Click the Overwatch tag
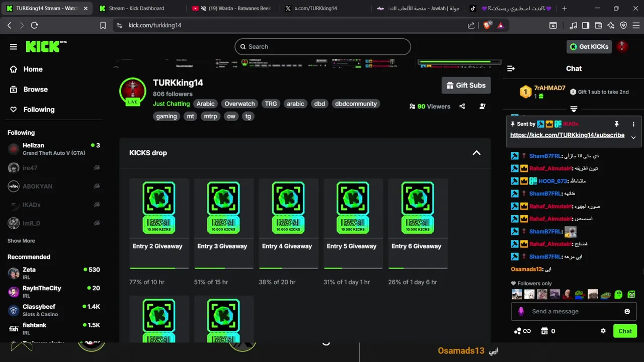Screen dimensions: 644x362 [x=239, y=104]
